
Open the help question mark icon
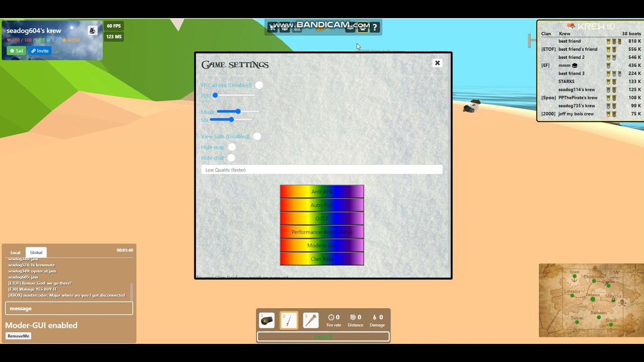[x=375, y=28]
